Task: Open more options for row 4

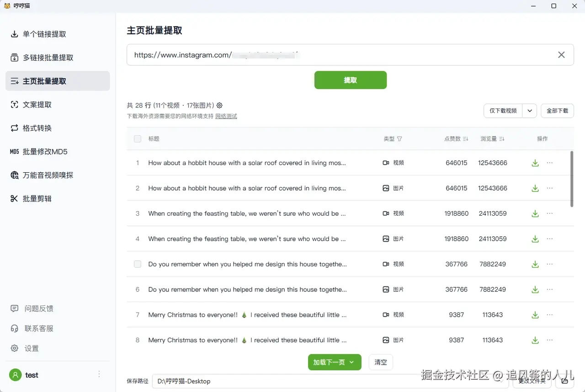Action: pos(550,239)
